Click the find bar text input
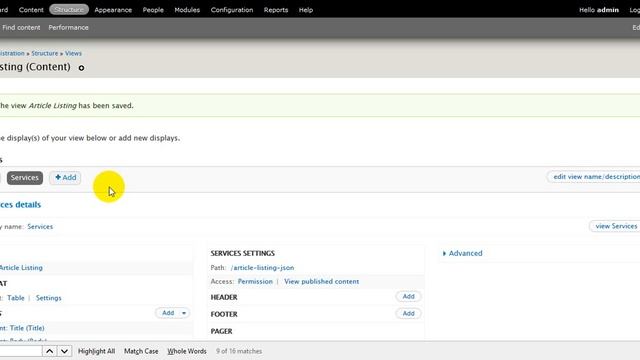This screenshot has height=360, width=640. click(x=20, y=351)
